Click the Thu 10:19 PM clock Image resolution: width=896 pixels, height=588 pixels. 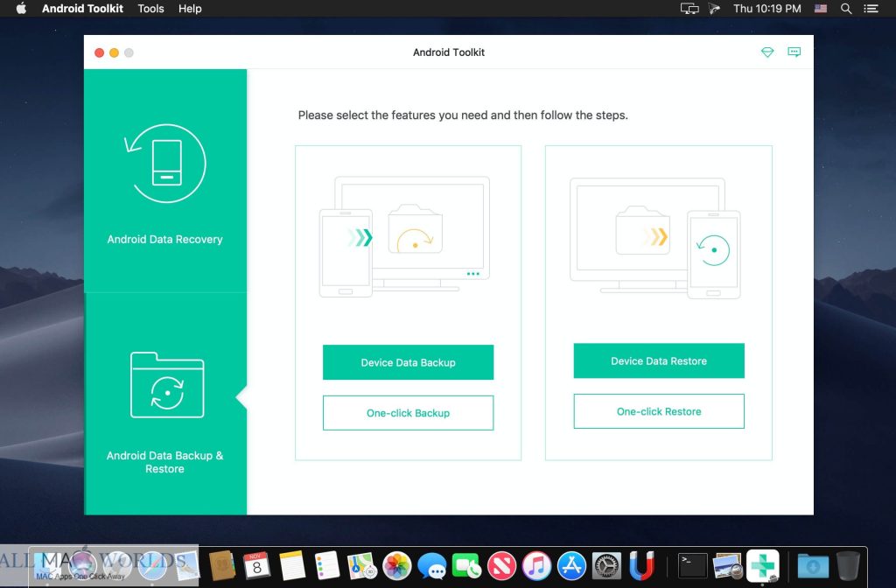pyautogui.click(x=766, y=9)
